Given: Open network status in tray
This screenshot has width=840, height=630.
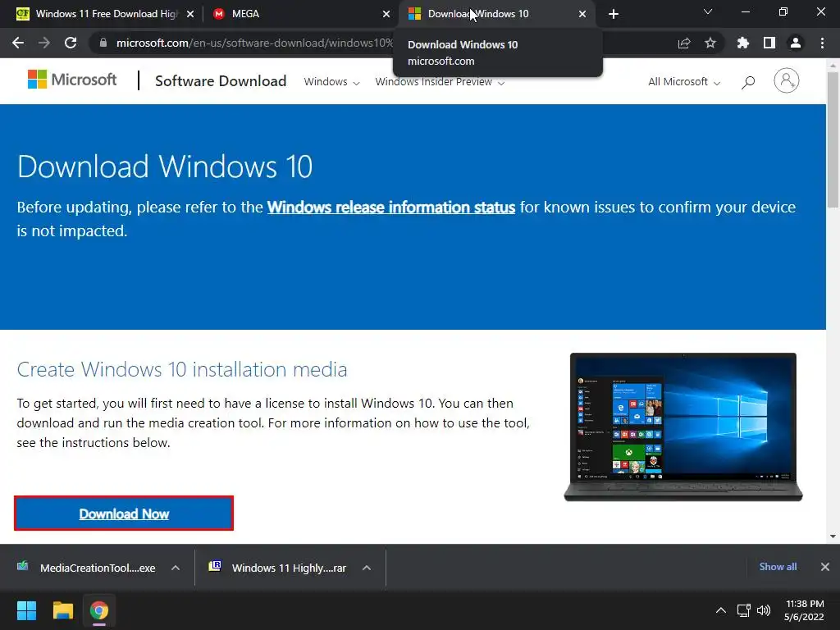Looking at the screenshot, I should 743,610.
